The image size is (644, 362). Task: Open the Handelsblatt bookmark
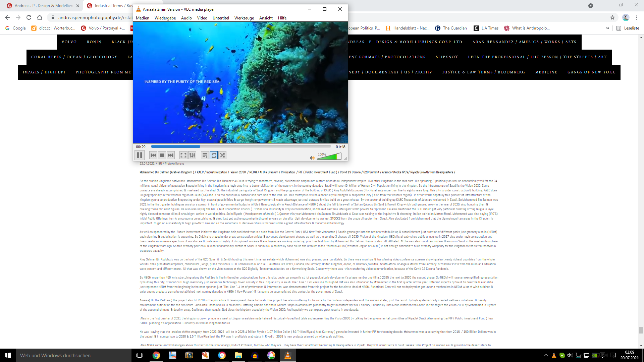[408, 28]
